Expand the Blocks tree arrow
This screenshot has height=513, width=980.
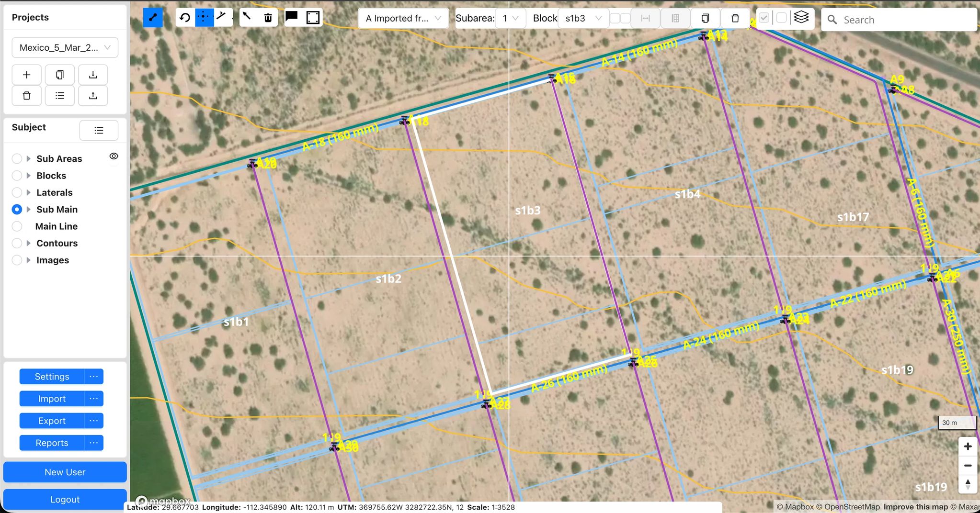[29, 176]
